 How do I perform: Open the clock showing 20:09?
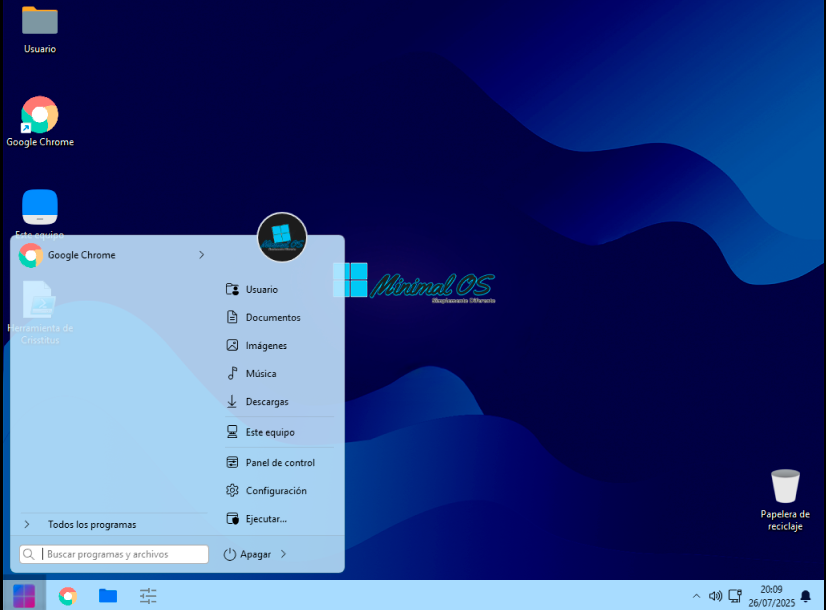pyautogui.click(x=771, y=596)
